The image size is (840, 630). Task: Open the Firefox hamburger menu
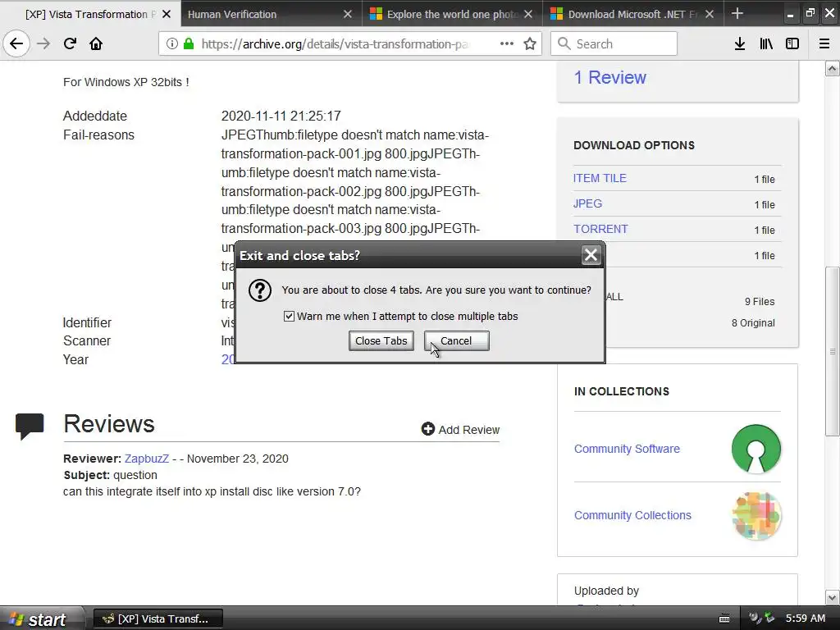click(x=824, y=44)
